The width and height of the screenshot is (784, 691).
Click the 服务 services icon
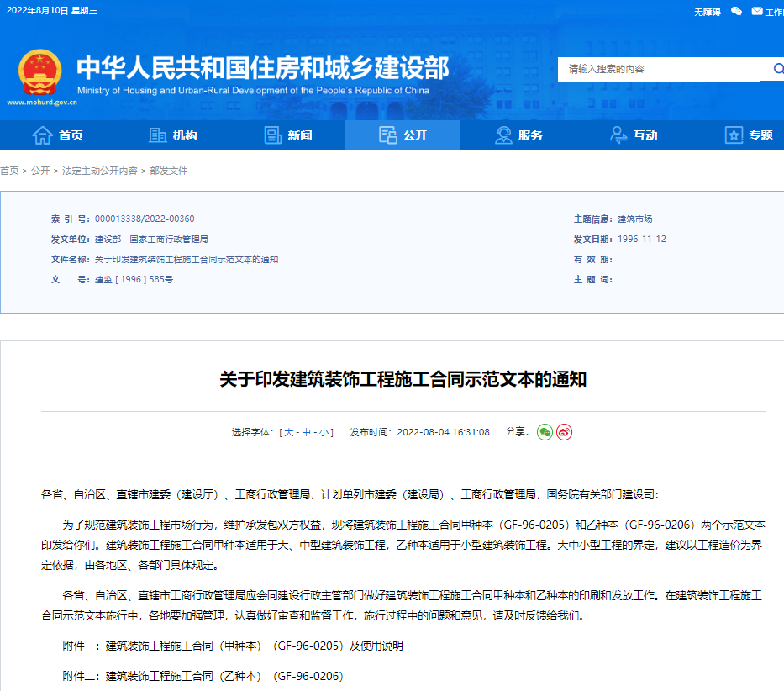pyautogui.click(x=502, y=135)
